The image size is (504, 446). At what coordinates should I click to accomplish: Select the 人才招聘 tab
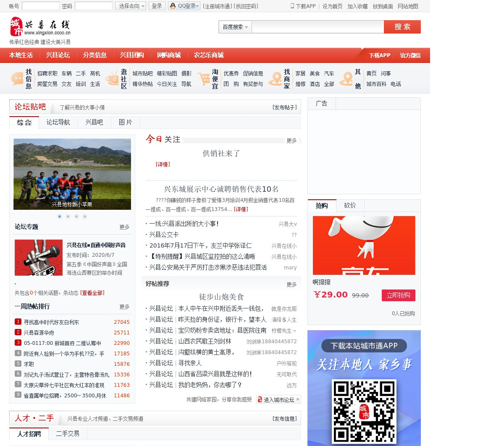point(29,433)
